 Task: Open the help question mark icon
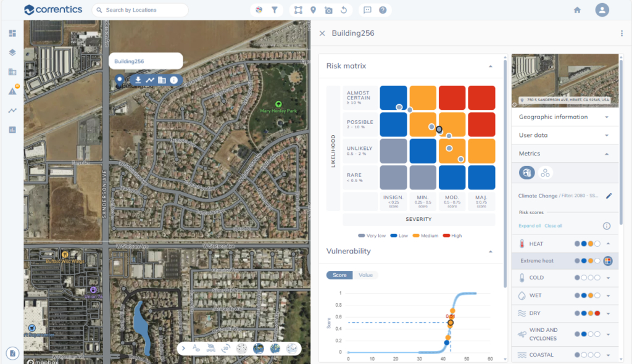pos(383,10)
